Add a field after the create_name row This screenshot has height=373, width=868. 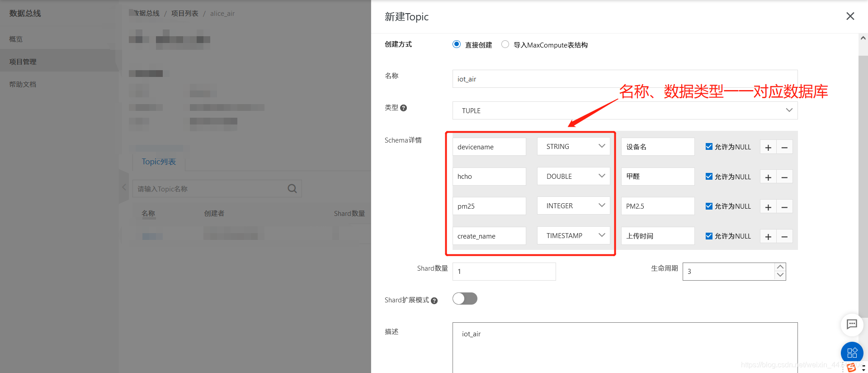pos(768,236)
